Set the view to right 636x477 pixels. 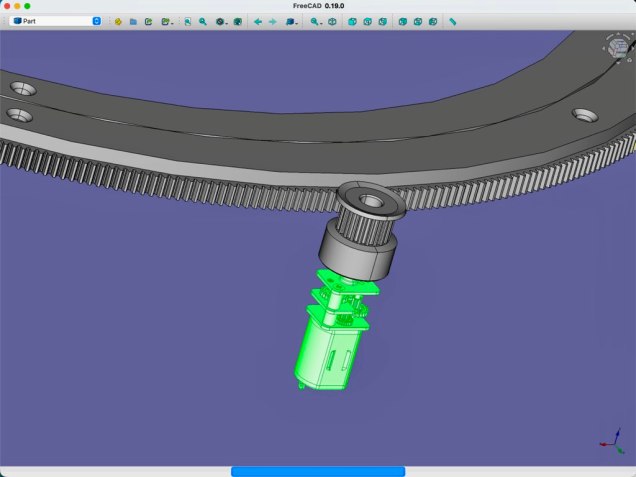(382, 20)
